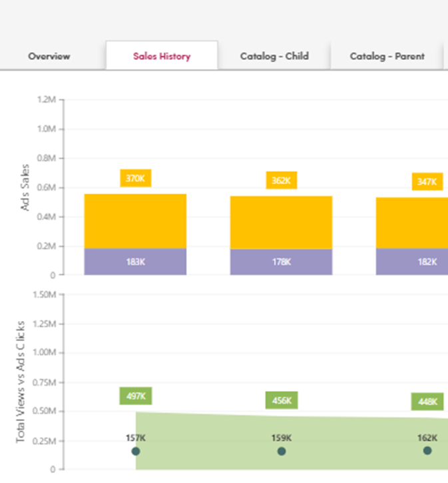Select the green 456K views label
This screenshot has height=483, width=448.
[281, 400]
